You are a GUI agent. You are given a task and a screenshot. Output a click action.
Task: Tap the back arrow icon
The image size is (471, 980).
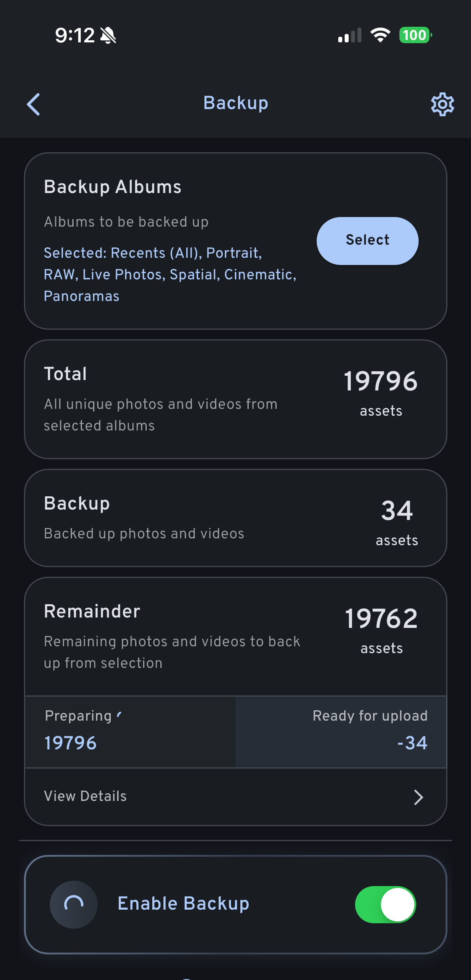[x=34, y=104]
